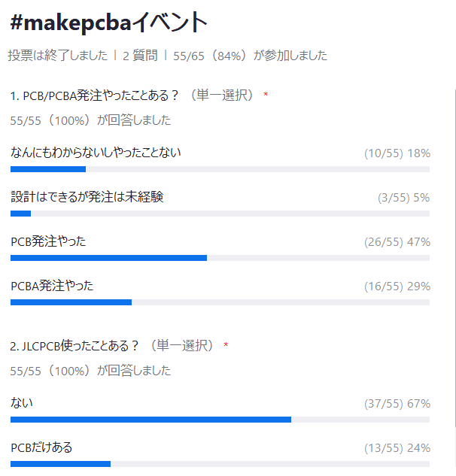This screenshot has width=456, height=476.
Task: Click the vertical scrollbar on the right edge
Action: [455, 258]
